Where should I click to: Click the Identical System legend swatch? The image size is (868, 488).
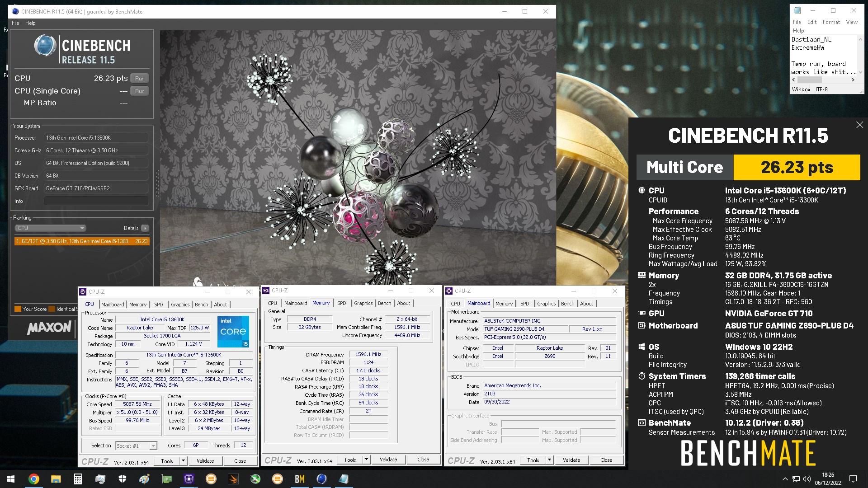[x=52, y=309]
